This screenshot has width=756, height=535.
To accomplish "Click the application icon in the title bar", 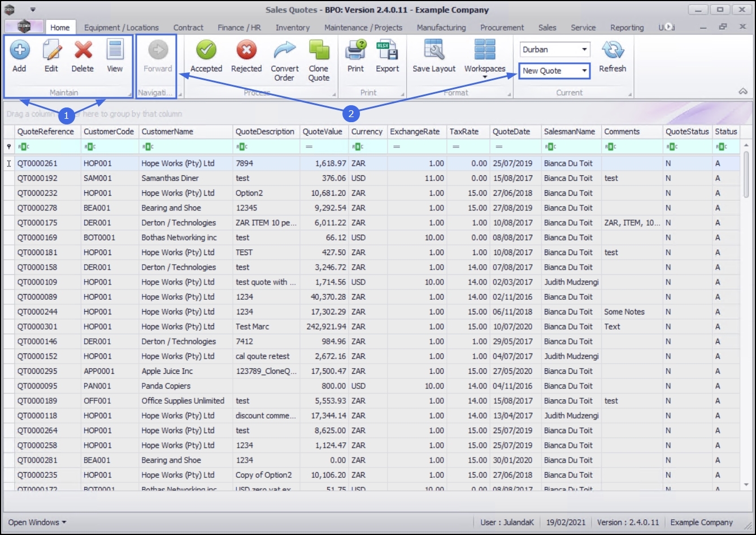I will (9, 10).
